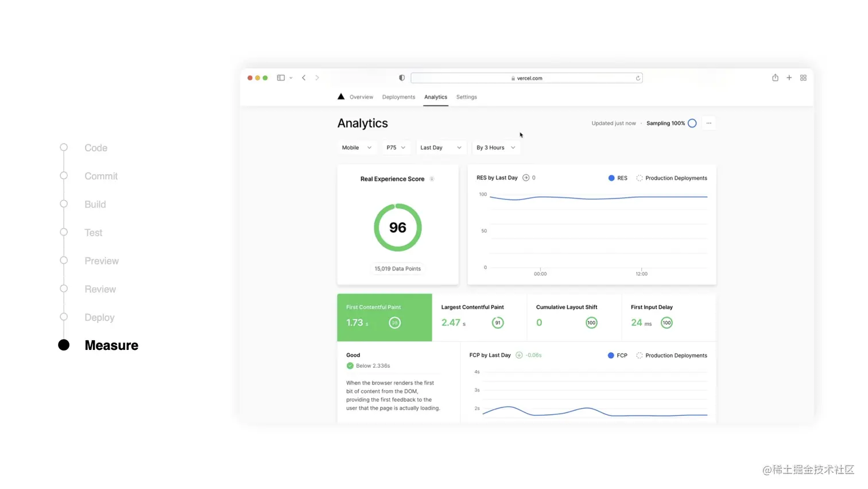
Task: Click the 12:00 axis label on RES chart
Action: 641,274
